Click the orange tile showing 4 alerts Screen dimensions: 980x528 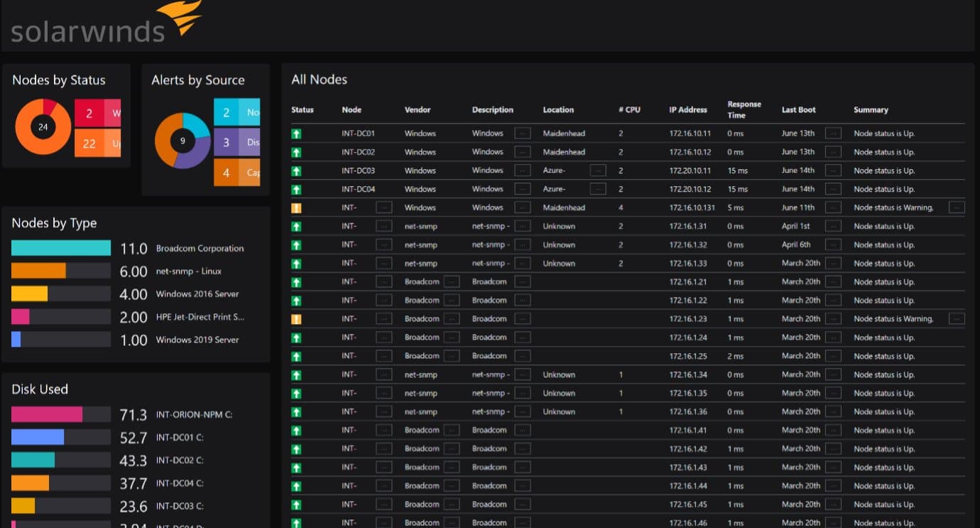click(x=237, y=173)
